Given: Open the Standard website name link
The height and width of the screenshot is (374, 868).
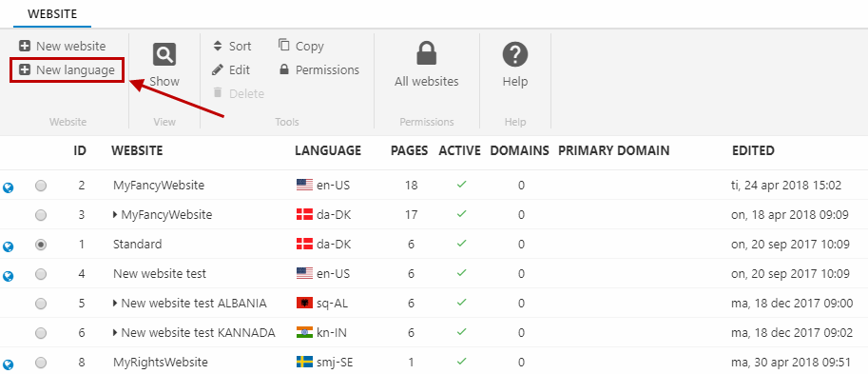Looking at the screenshot, I should [x=137, y=245].
